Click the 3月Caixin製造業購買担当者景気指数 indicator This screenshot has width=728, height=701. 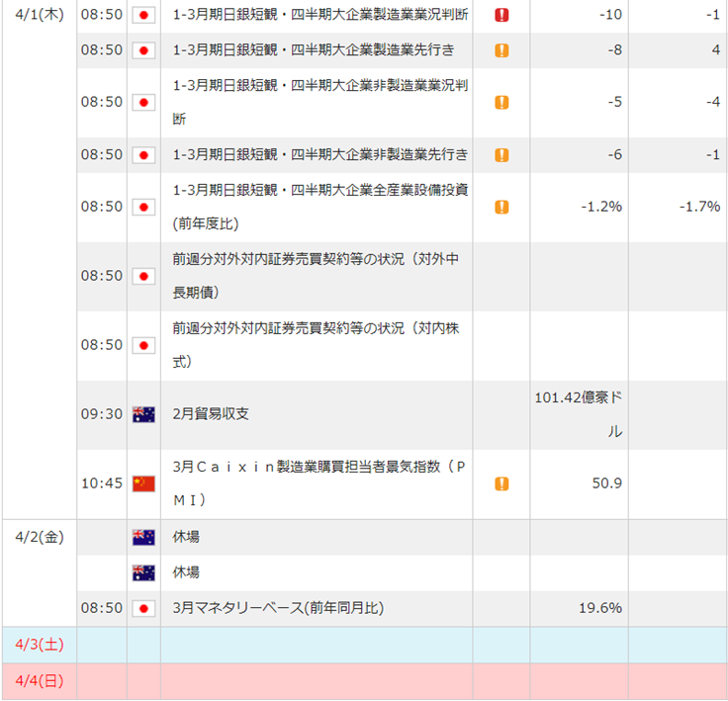318,483
